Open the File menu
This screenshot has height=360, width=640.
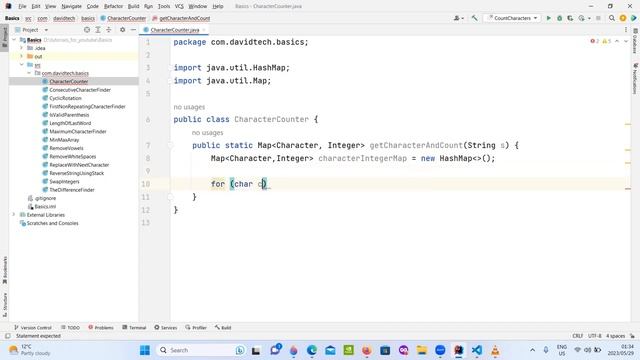(22, 6)
